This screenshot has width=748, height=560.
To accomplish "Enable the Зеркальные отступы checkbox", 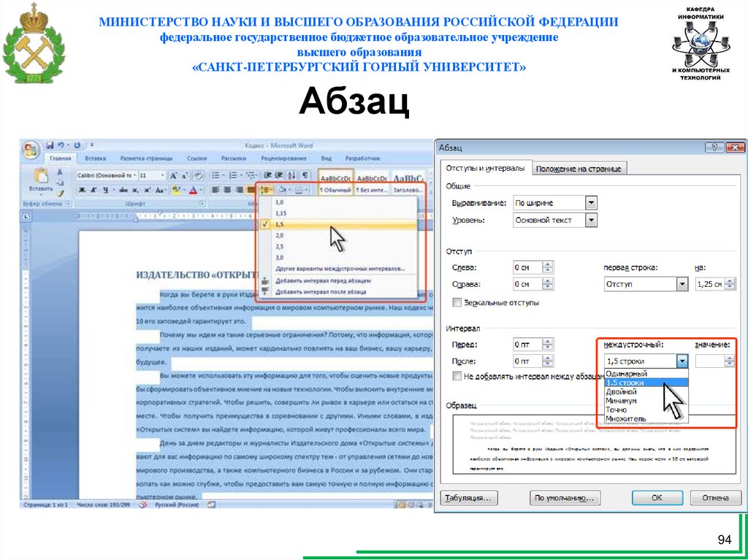I will pyautogui.click(x=457, y=302).
